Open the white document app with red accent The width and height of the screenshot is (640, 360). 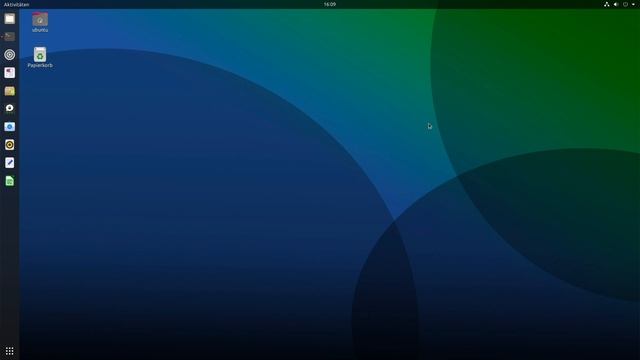coord(9,73)
